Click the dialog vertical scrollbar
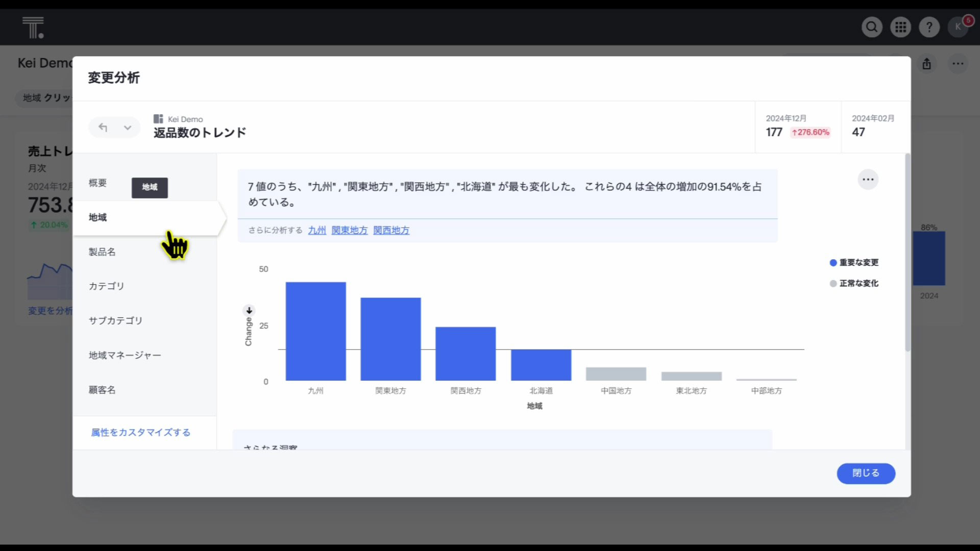 click(x=908, y=253)
